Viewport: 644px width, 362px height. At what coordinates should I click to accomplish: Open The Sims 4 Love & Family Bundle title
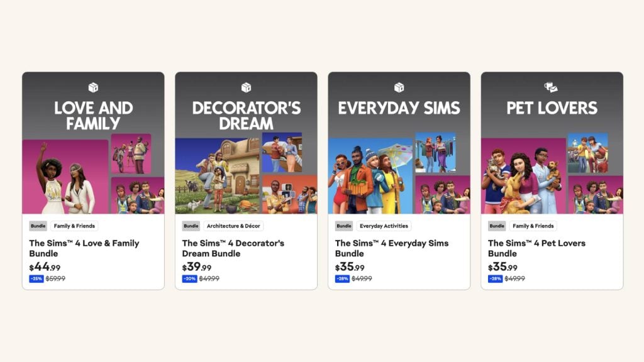84,248
